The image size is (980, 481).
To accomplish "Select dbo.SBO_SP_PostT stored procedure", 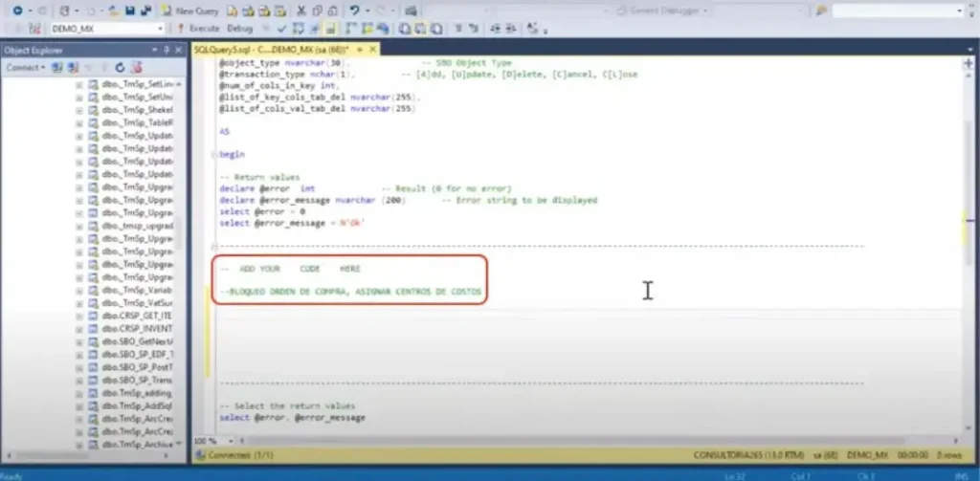I will point(138,367).
